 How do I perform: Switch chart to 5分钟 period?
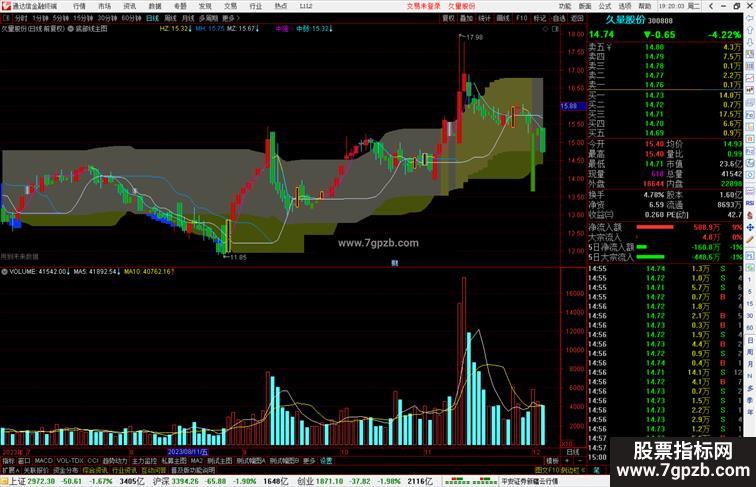tap(61, 18)
